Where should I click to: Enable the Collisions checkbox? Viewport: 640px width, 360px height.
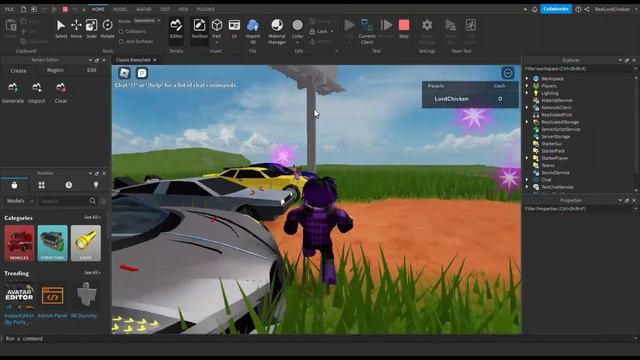(x=121, y=31)
